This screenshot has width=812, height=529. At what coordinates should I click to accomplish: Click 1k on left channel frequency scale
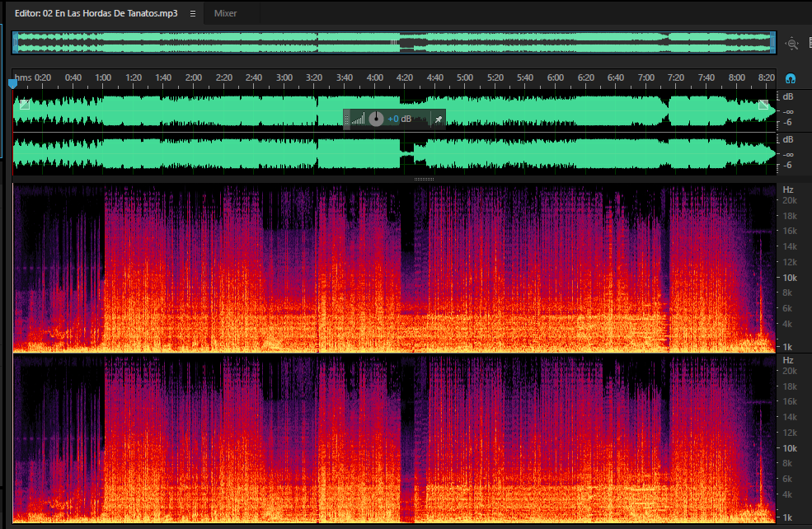coord(787,347)
